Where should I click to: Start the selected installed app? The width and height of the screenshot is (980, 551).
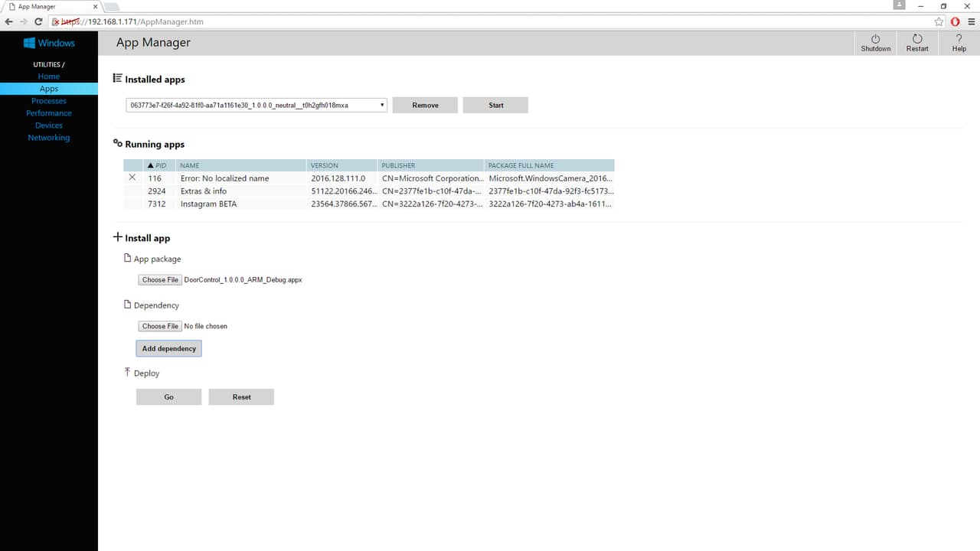[495, 105]
